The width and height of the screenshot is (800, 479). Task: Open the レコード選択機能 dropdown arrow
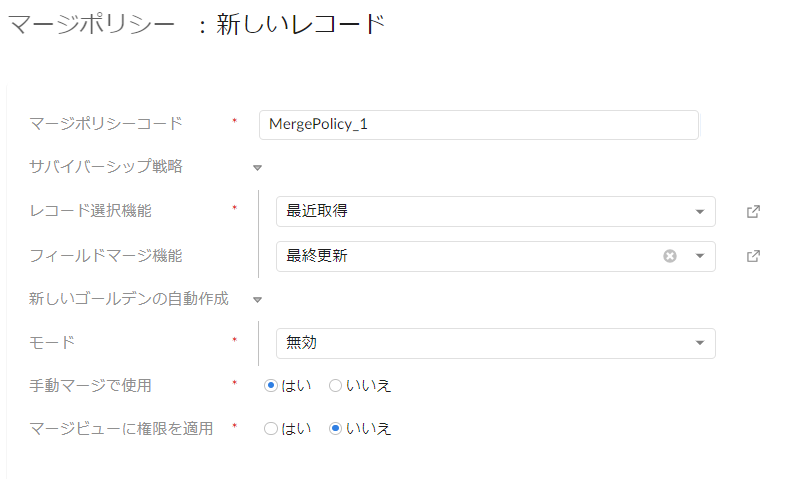[x=700, y=211]
